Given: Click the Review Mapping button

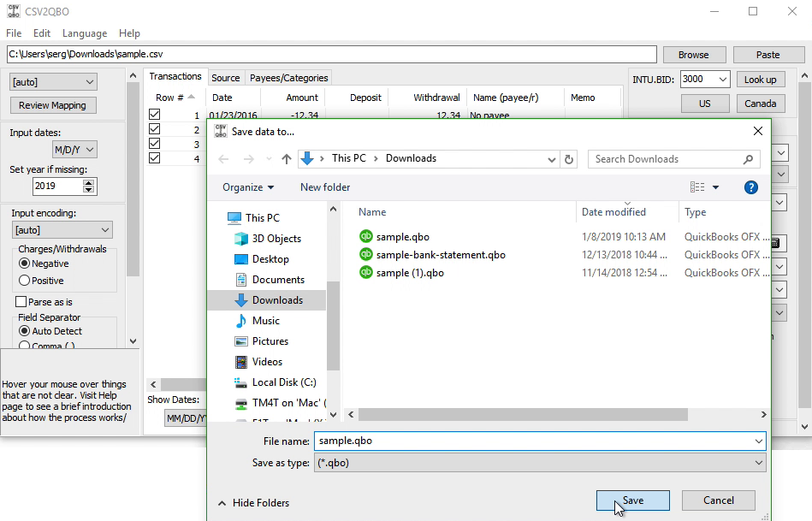Looking at the screenshot, I should 53,105.
